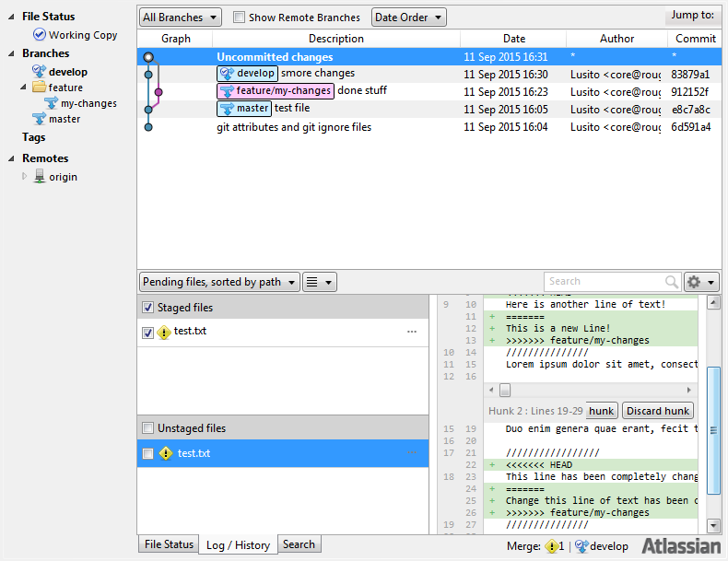Screen dimensions: 728x561
Task: Click the develop branch icon in sidebar
Action: pos(39,72)
